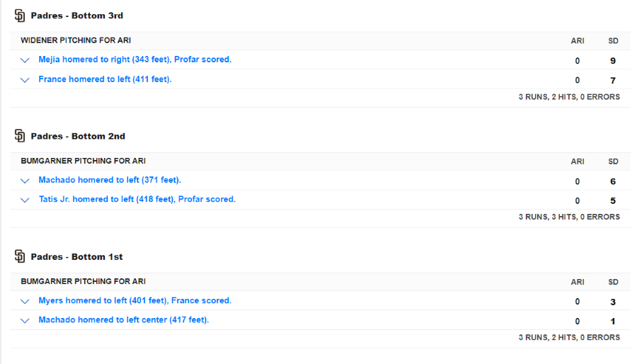The width and height of the screenshot is (637, 364).
Task: Expand the Mejía homered to right play
Action: tap(25, 60)
